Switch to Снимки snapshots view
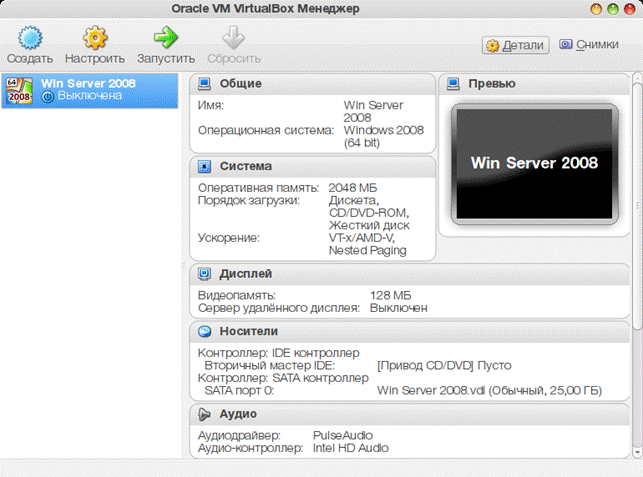 pos(589,44)
